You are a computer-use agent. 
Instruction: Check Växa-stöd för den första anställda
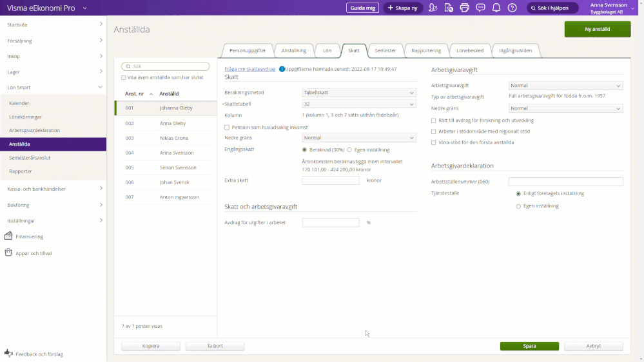[x=433, y=142]
